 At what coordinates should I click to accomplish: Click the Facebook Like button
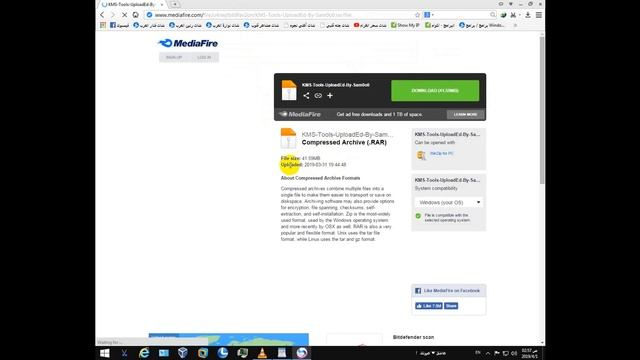(x=429, y=306)
